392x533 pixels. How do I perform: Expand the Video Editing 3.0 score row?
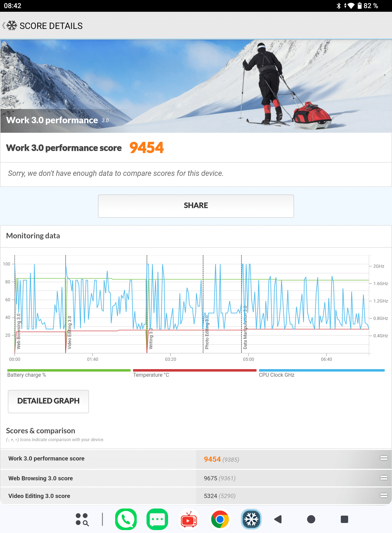196,496
